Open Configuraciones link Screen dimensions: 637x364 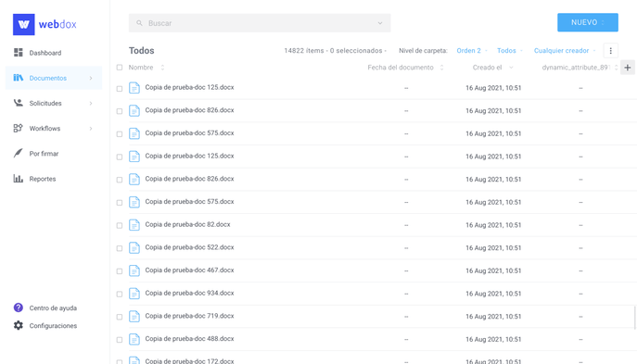click(x=53, y=326)
